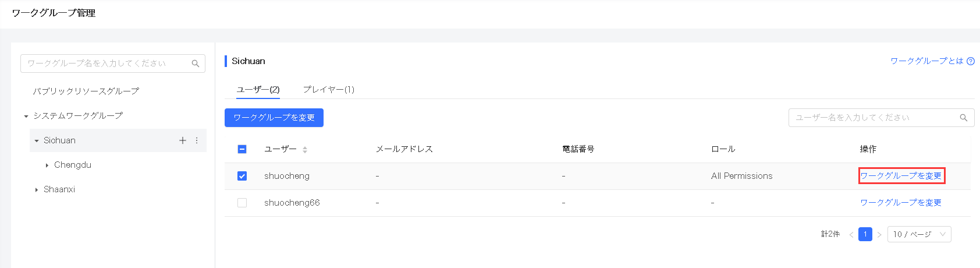Click the blue ワークグループを変更 button

pyautogui.click(x=274, y=118)
